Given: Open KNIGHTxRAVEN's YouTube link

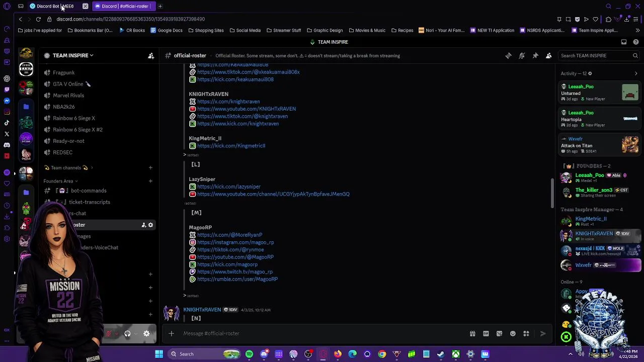Looking at the screenshot, I should pos(247,109).
